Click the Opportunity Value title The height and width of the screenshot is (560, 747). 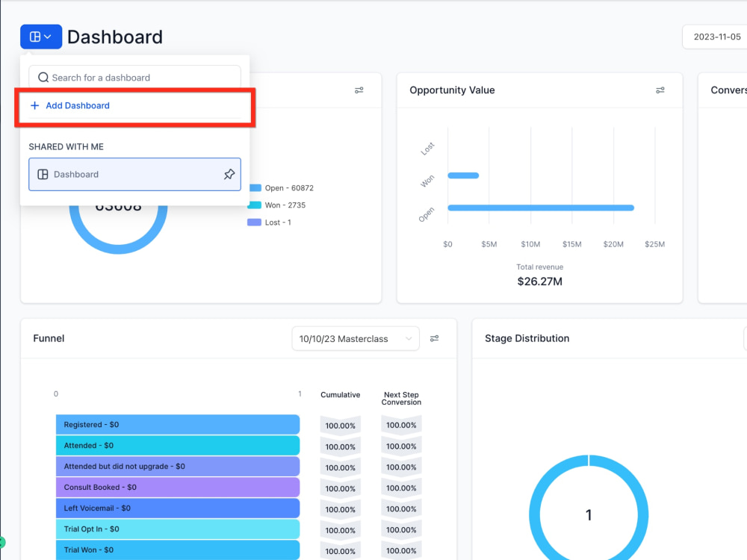[x=452, y=90]
